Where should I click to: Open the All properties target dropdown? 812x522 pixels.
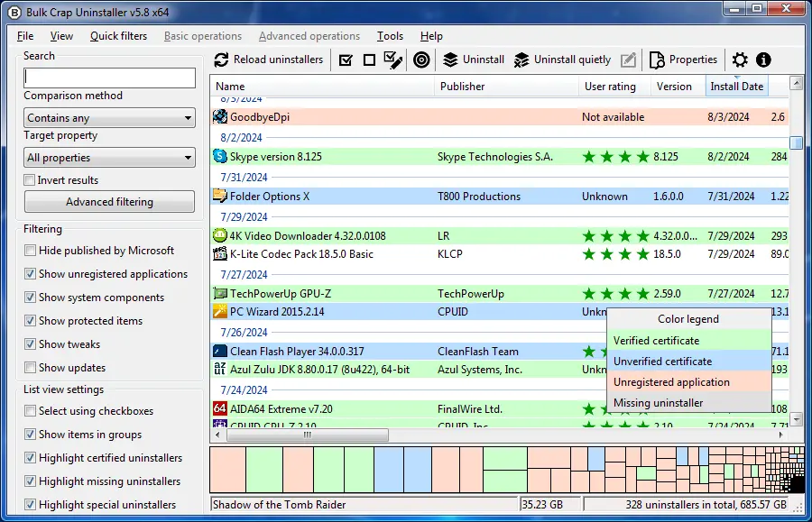click(x=109, y=157)
